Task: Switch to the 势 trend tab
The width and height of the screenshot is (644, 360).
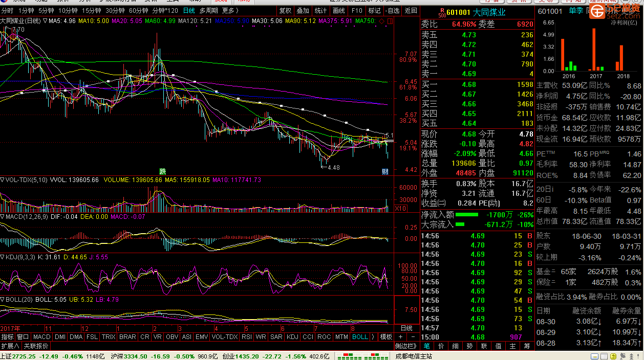Action: click(x=469, y=346)
